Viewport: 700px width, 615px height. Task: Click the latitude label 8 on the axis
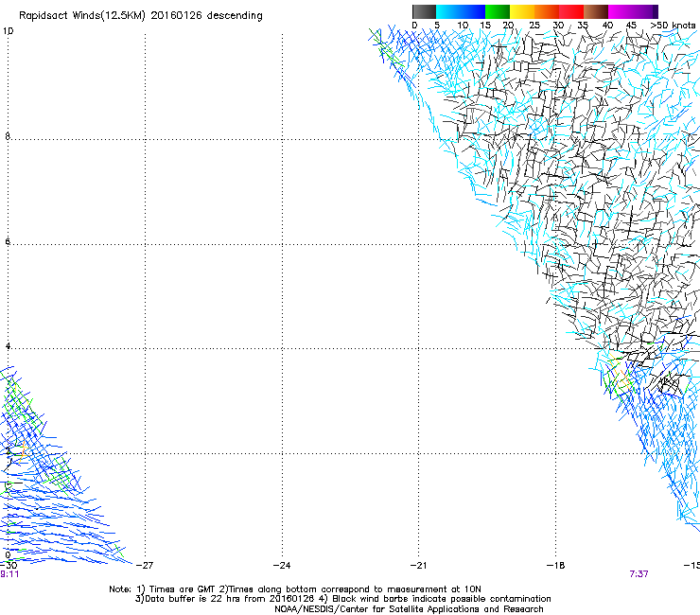pyautogui.click(x=8, y=136)
